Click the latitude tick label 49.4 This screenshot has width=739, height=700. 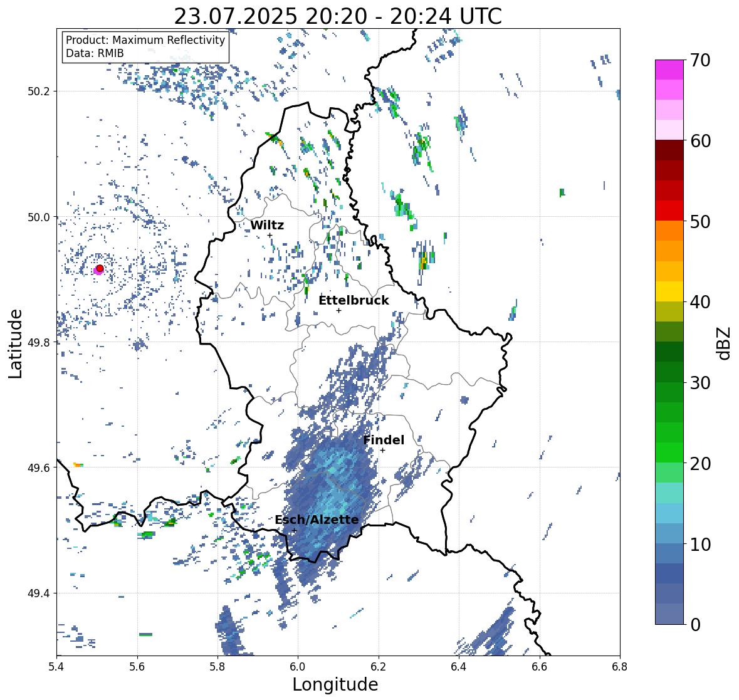[x=39, y=593]
